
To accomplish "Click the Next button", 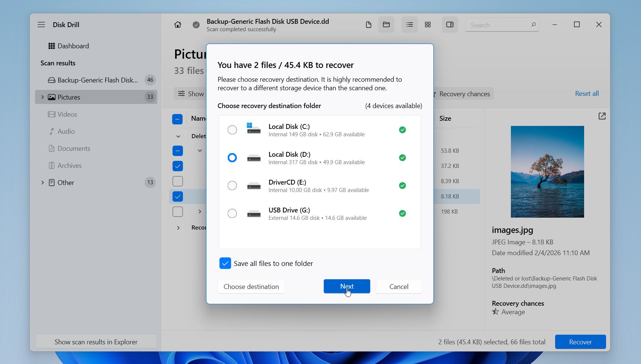I will tap(347, 286).
